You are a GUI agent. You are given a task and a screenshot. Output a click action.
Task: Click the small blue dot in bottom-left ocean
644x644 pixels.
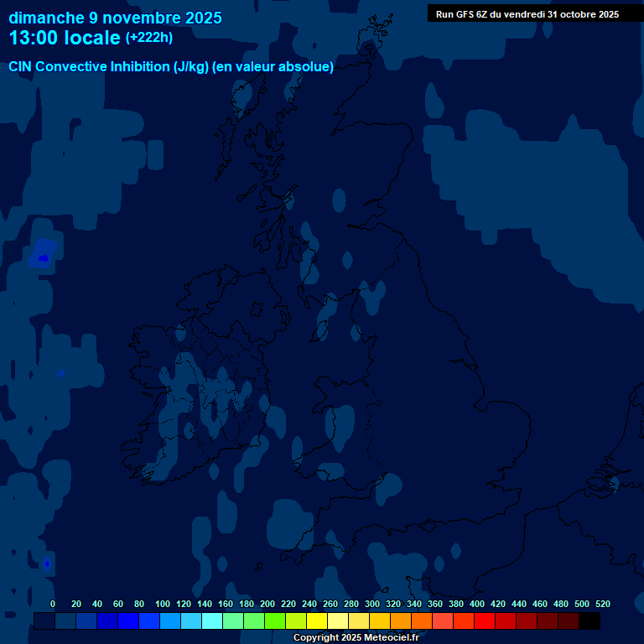tap(47, 564)
